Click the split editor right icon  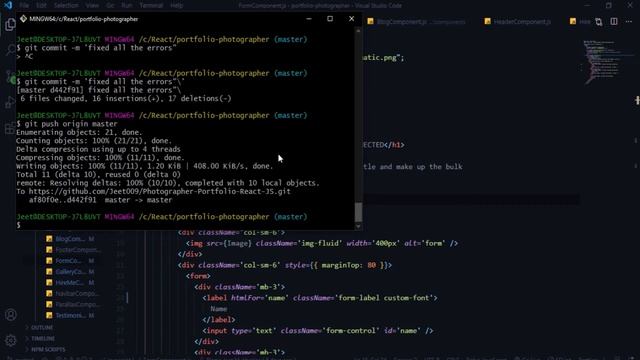coord(614,21)
